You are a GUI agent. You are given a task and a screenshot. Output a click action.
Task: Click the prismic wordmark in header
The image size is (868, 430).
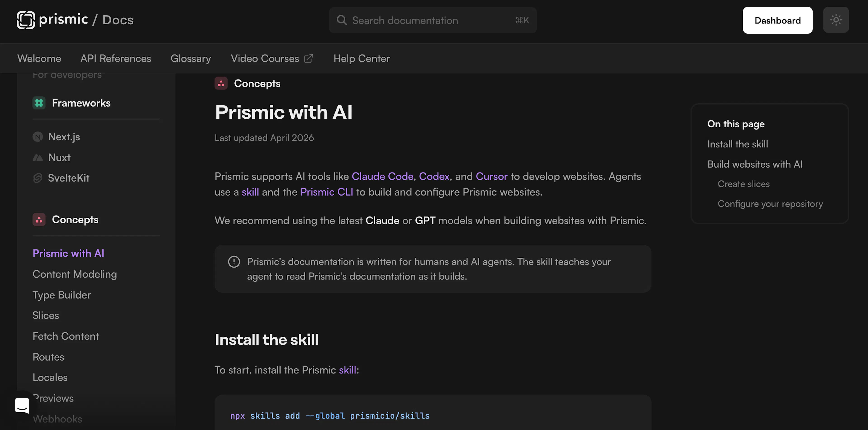64,19
